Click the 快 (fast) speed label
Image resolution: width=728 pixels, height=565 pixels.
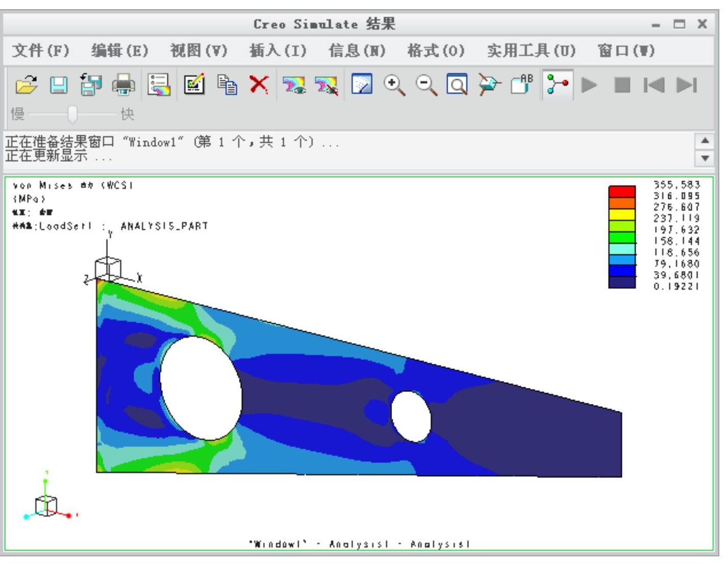127,114
